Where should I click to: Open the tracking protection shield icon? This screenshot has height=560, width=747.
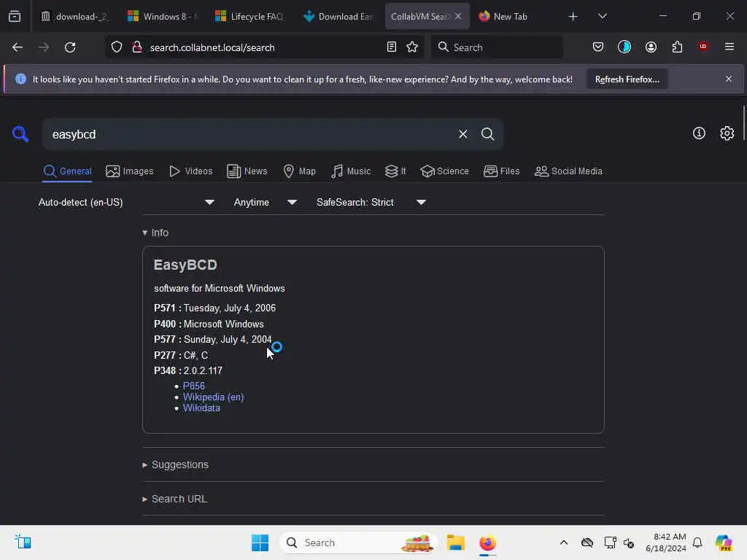[x=117, y=47]
